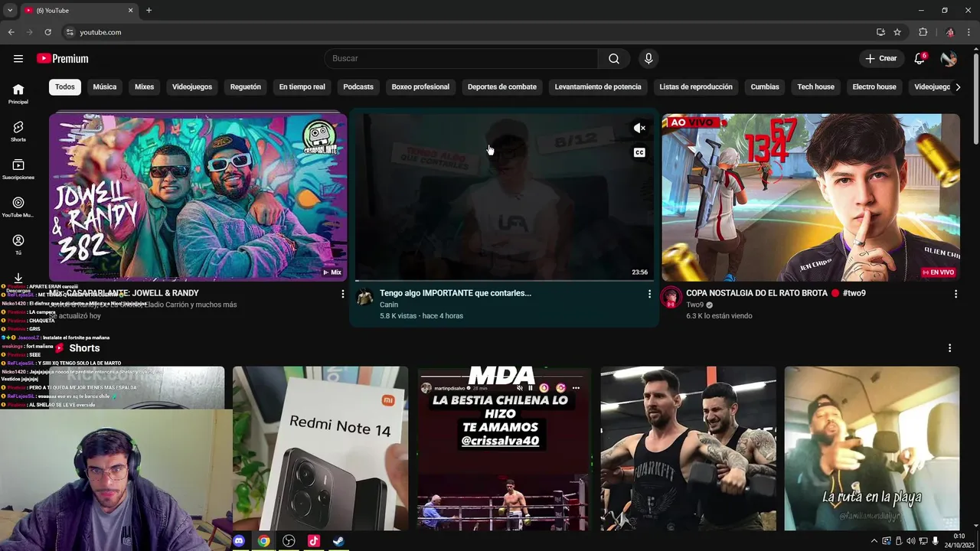
Task: Open the Tú profile page in sidebar
Action: pos(18,245)
